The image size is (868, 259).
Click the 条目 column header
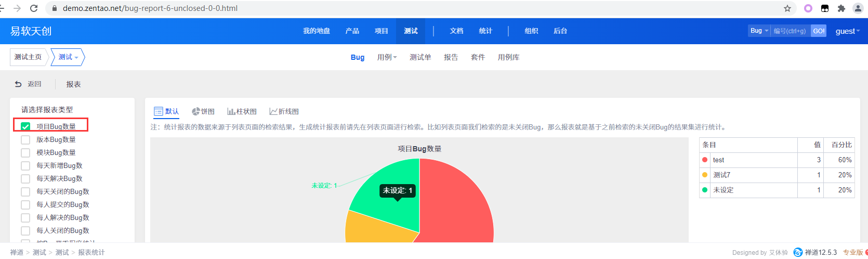(748, 145)
